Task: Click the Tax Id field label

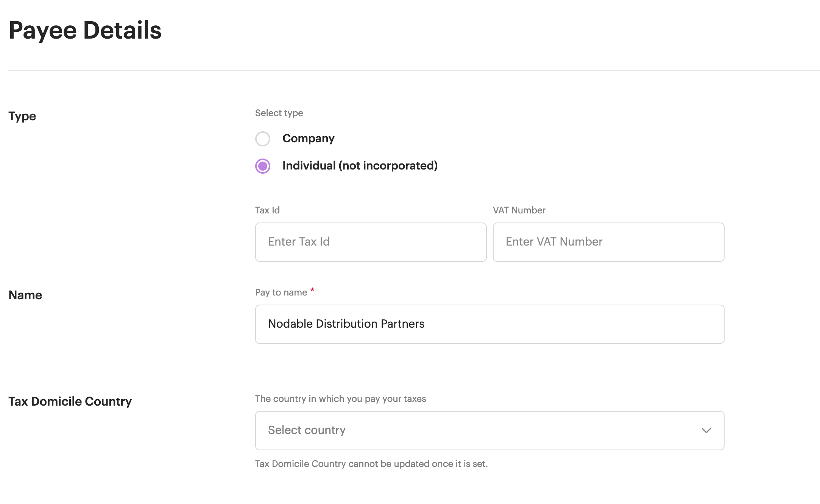Action: [267, 210]
